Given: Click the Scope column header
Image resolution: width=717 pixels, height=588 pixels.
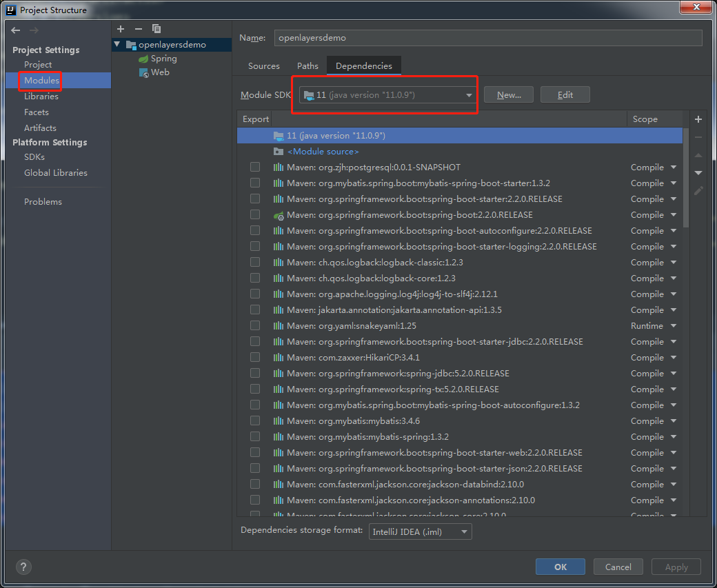Looking at the screenshot, I should click(x=655, y=119).
